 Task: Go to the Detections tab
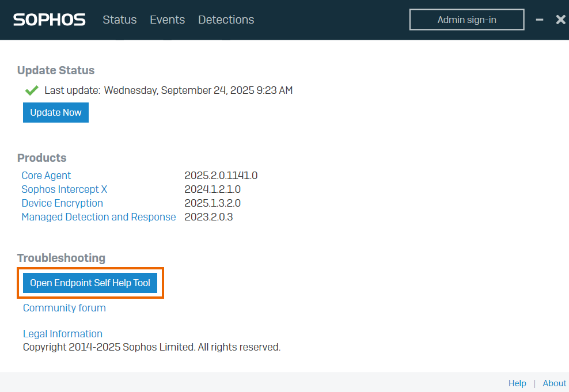pos(226,20)
